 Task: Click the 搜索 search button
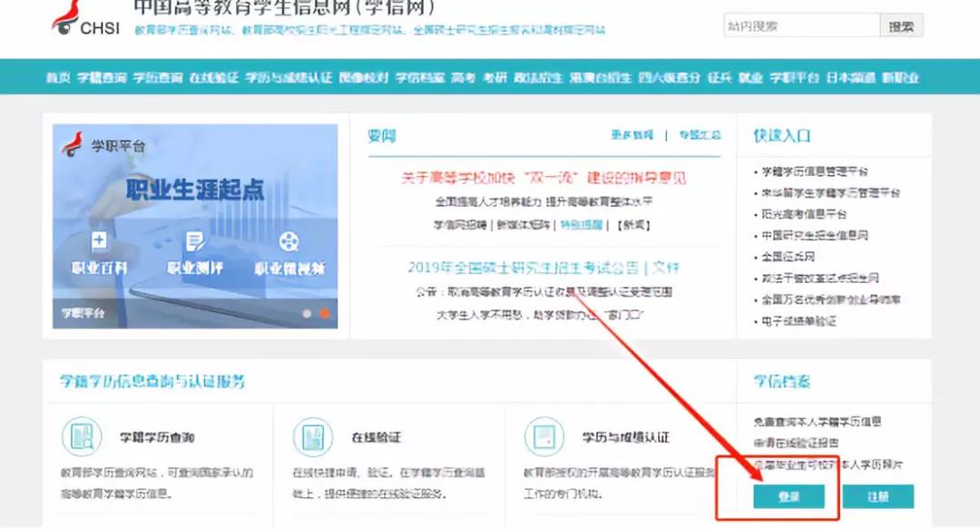(x=901, y=26)
